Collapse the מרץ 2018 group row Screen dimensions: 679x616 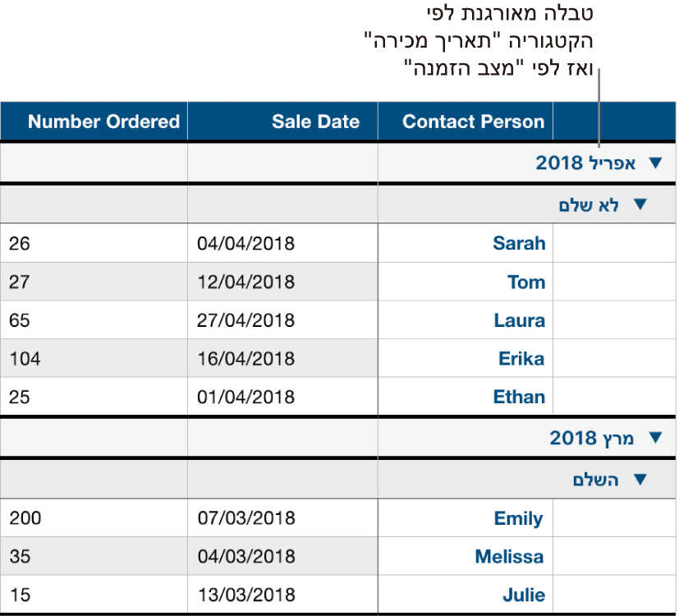[x=655, y=438]
